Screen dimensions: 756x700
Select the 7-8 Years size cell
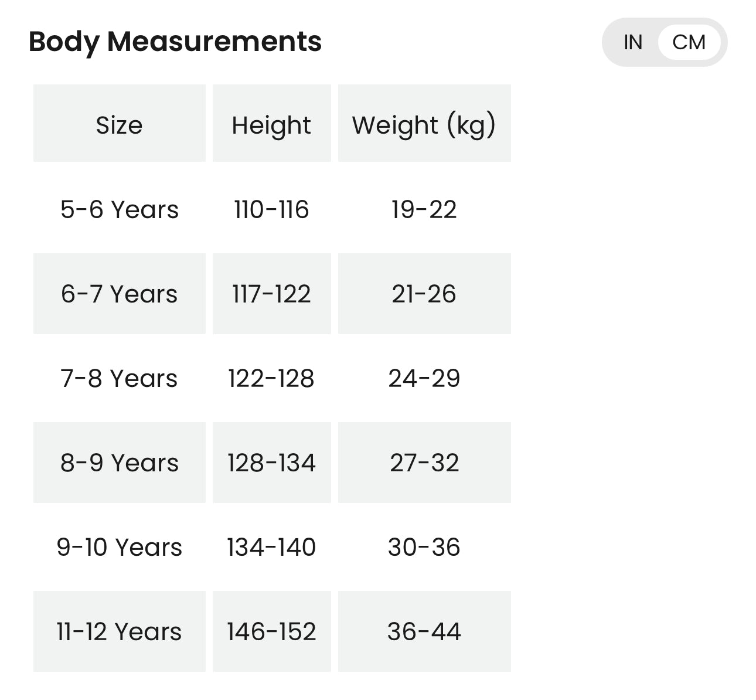tap(119, 378)
